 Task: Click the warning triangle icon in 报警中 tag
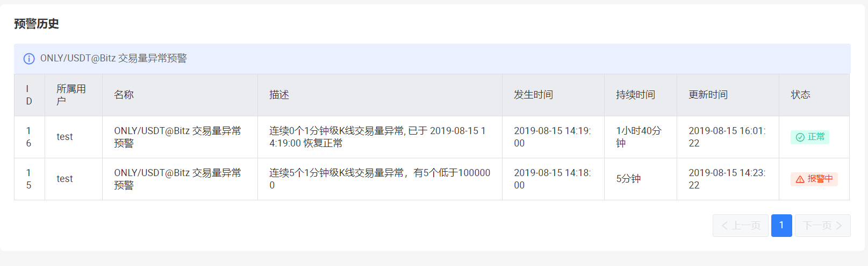pyautogui.click(x=800, y=179)
